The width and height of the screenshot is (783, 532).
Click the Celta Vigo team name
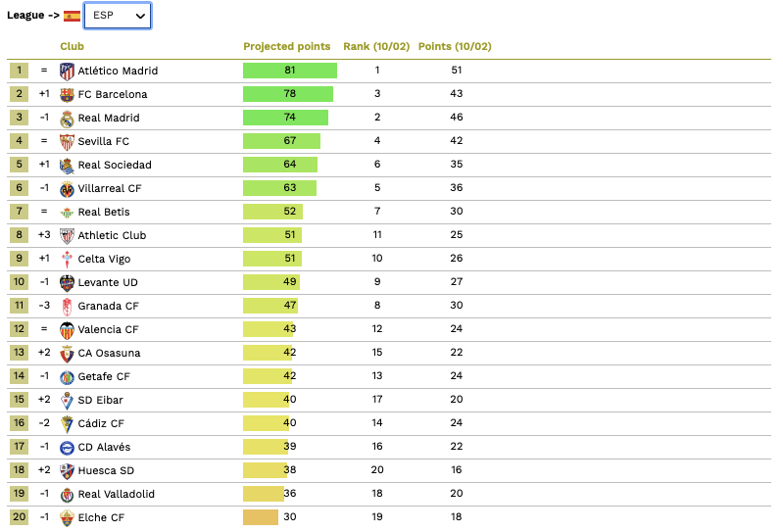point(104,260)
